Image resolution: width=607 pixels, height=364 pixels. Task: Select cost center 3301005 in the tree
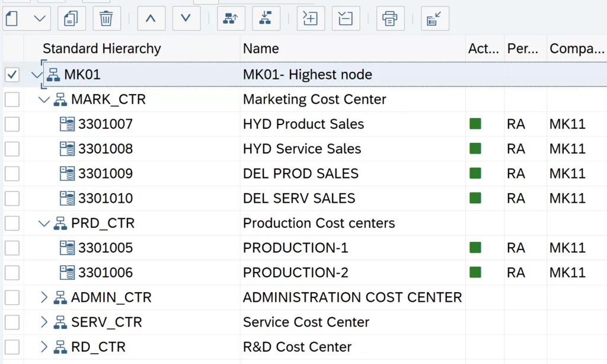pyautogui.click(x=105, y=248)
